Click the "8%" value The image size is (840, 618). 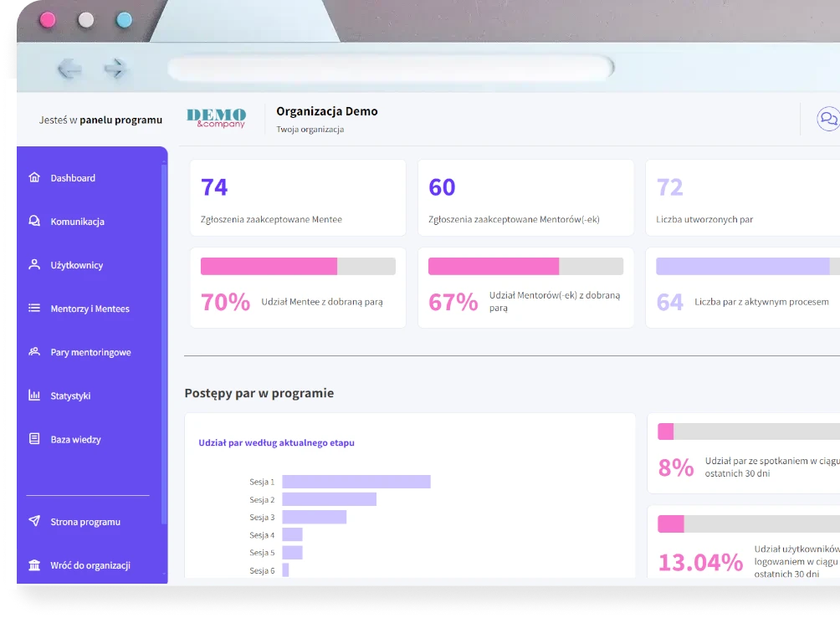(676, 467)
